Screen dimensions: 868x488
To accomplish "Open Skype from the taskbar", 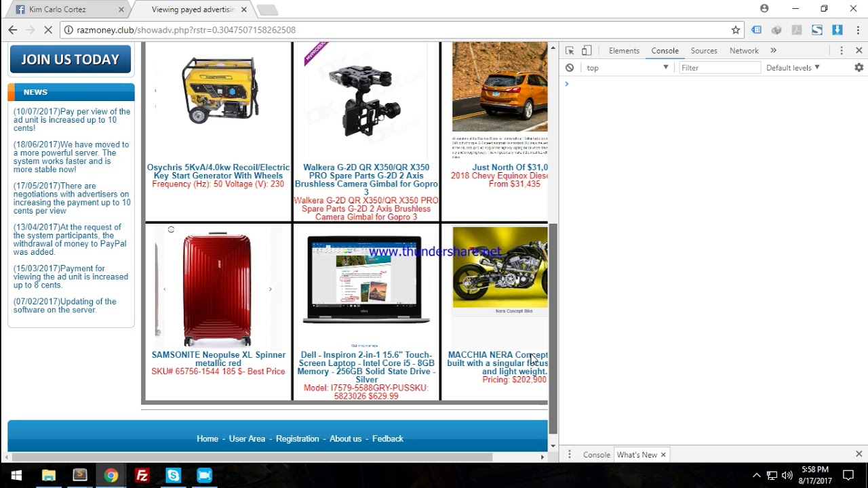I will point(173,475).
